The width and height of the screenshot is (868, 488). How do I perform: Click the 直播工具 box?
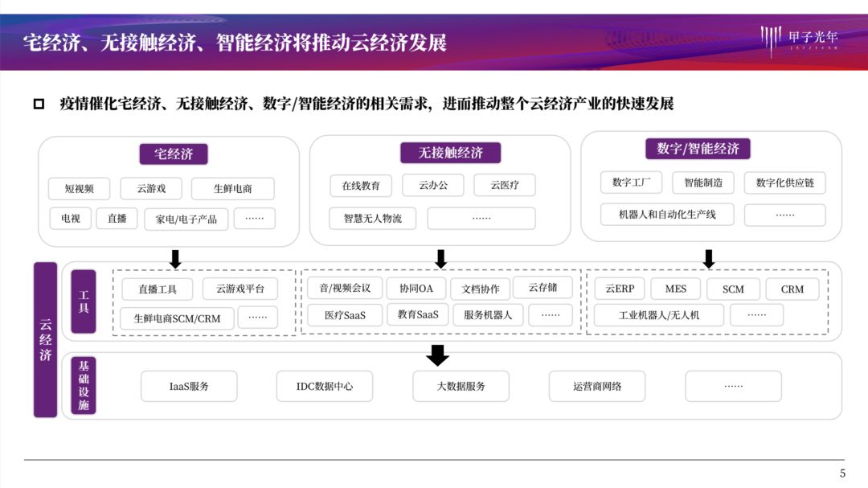[158, 289]
